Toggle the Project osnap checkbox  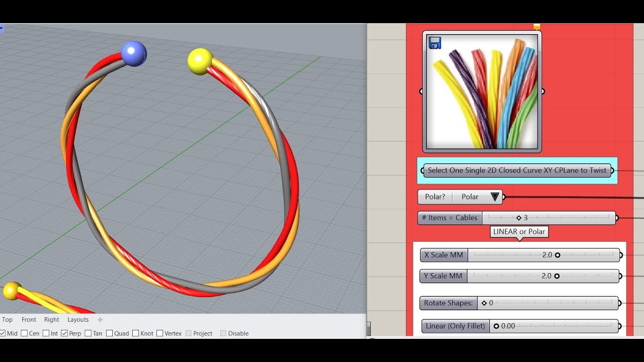pyautogui.click(x=189, y=333)
